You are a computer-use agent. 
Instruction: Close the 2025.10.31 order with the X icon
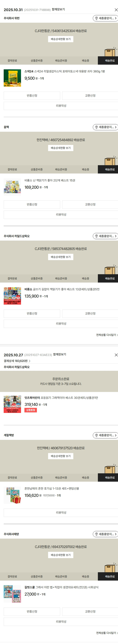point(116,10)
